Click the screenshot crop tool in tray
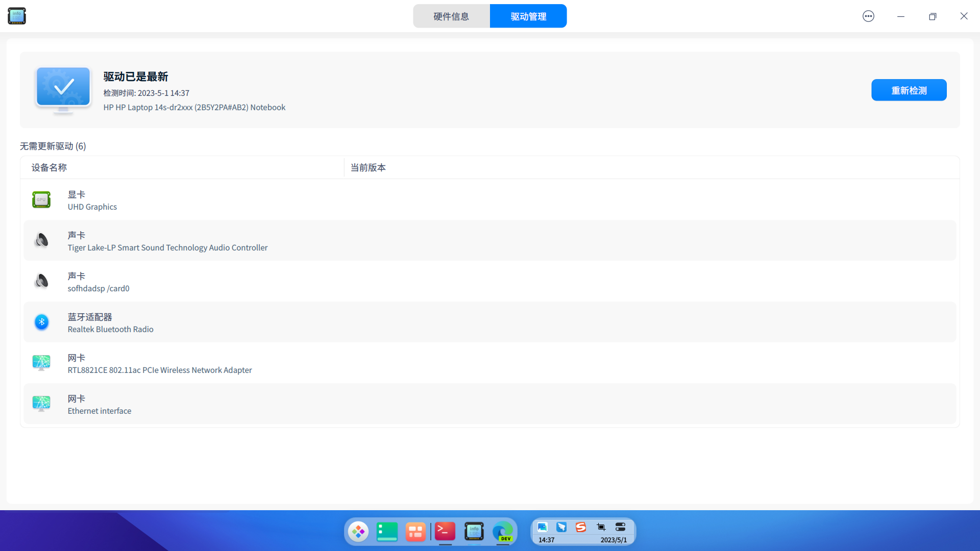Image resolution: width=980 pixels, height=551 pixels. pyautogui.click(x=601, y=527)
